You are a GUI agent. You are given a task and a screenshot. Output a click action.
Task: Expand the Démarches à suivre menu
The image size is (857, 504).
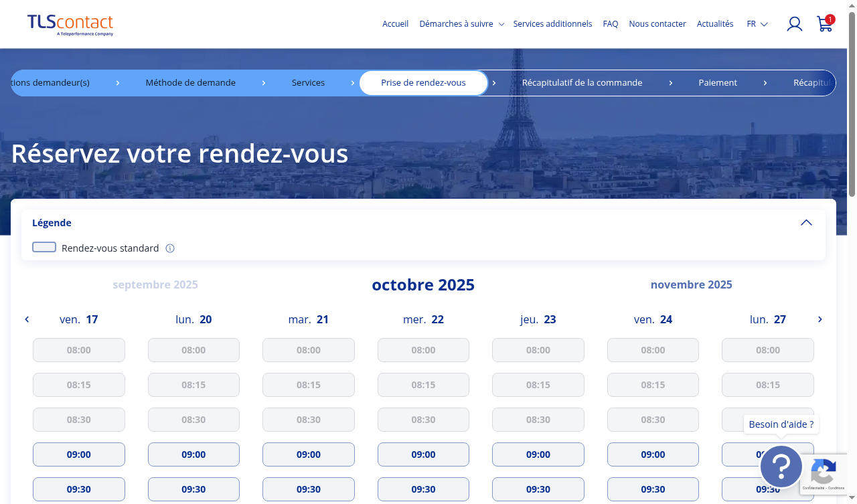pos(462,24)
